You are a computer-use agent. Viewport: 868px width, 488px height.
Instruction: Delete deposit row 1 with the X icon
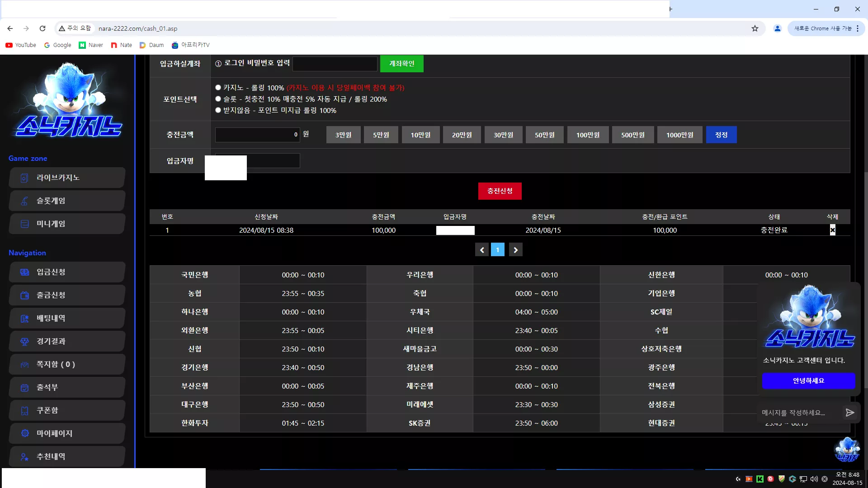point(832,230)
